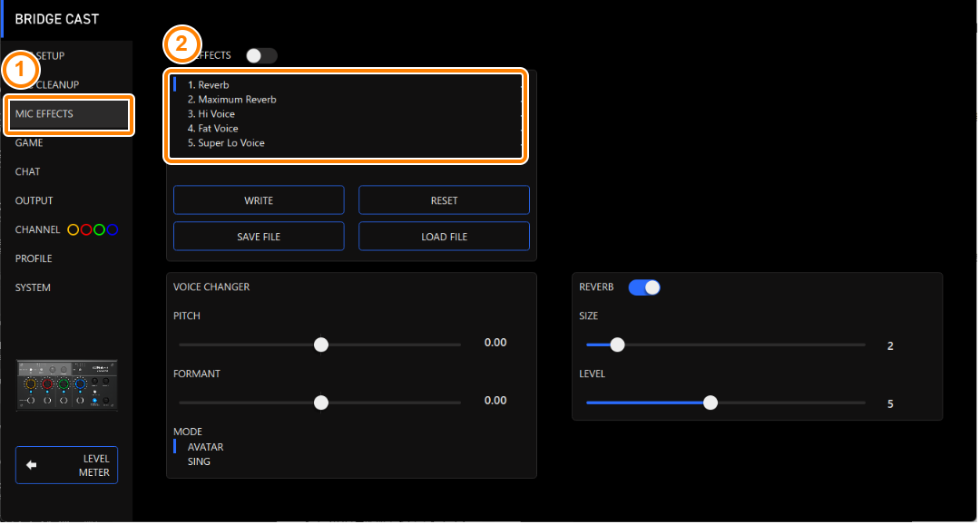Click the WRITE button
Viewport: 980px width, 524px height.
259,200
